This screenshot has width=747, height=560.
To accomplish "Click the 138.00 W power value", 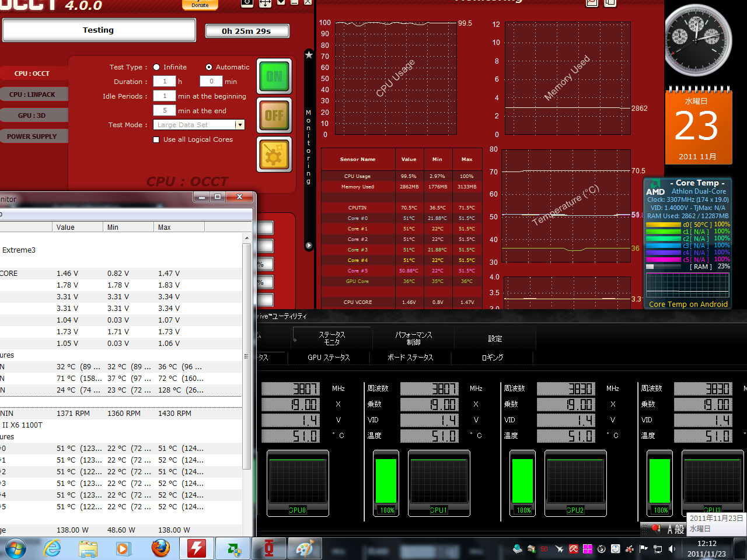I will 72,530.
